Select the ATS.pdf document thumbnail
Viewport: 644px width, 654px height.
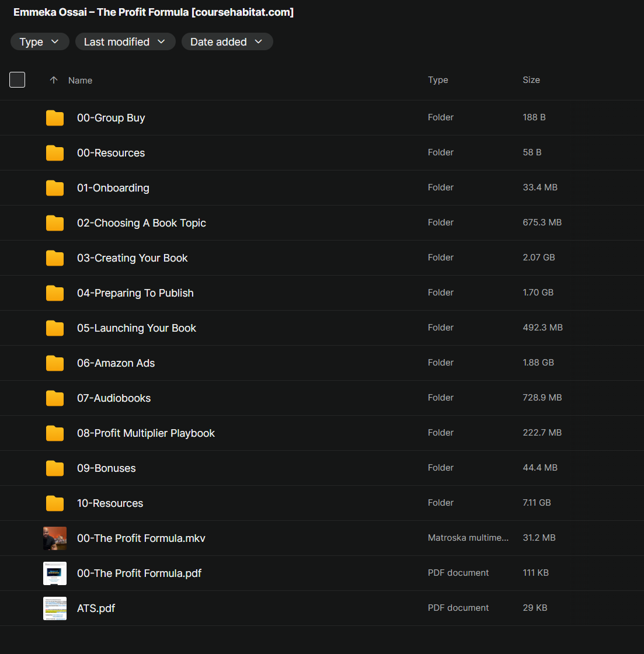[55, 608]
